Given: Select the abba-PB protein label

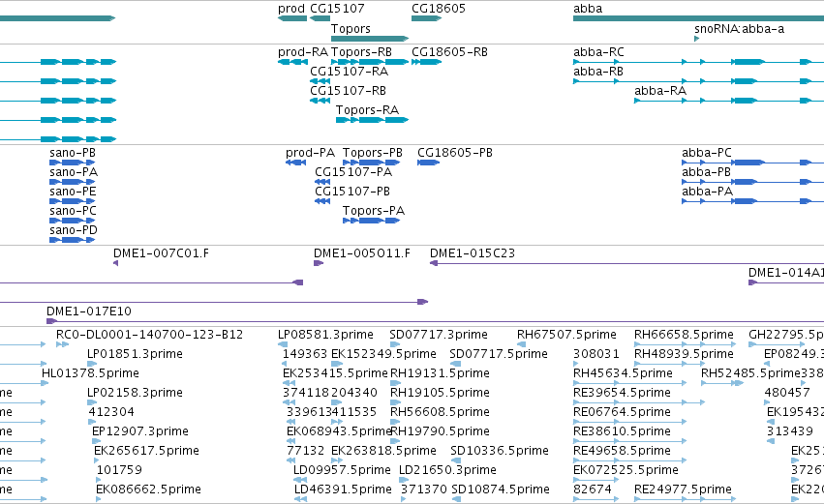Looking at the screenshot, I should (x=706, y=173).
